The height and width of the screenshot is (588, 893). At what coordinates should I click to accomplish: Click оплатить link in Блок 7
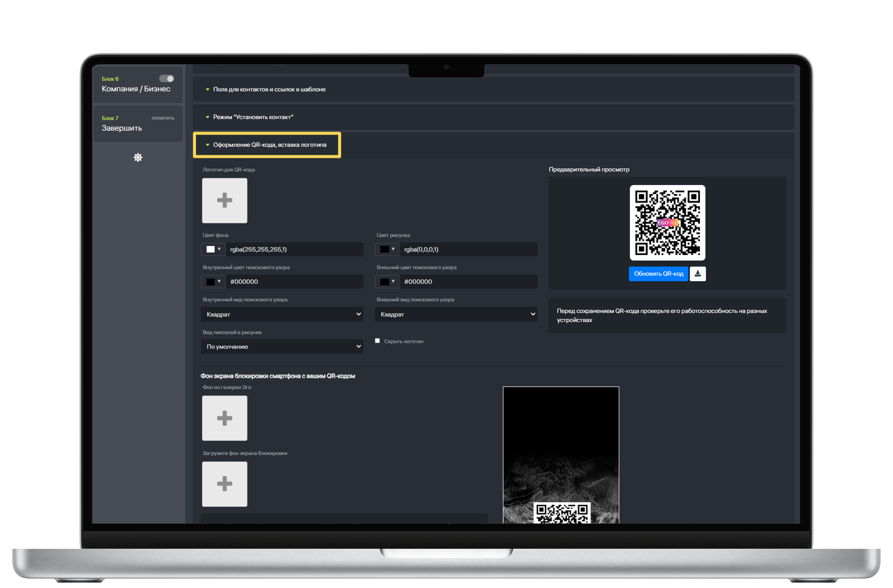[x=163, y=118]
